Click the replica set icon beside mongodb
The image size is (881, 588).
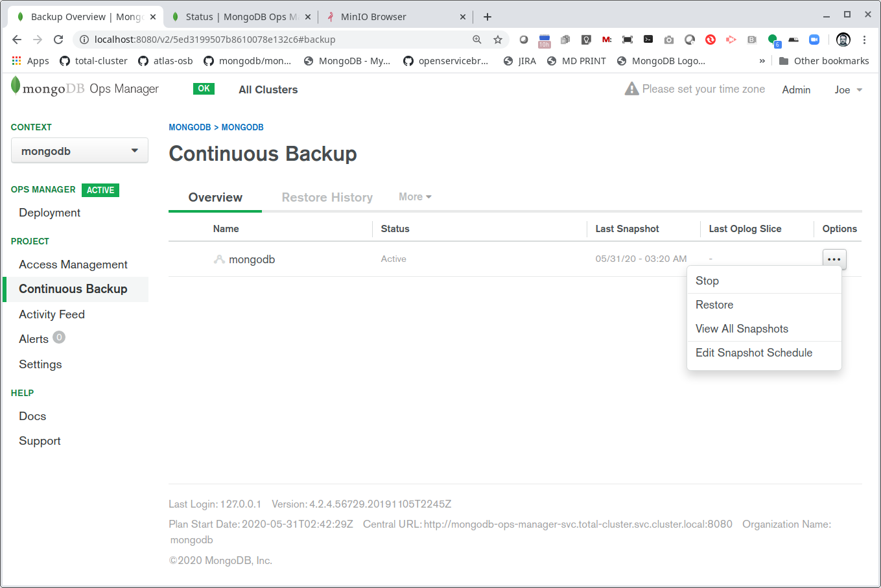click(x=219, y=259)
